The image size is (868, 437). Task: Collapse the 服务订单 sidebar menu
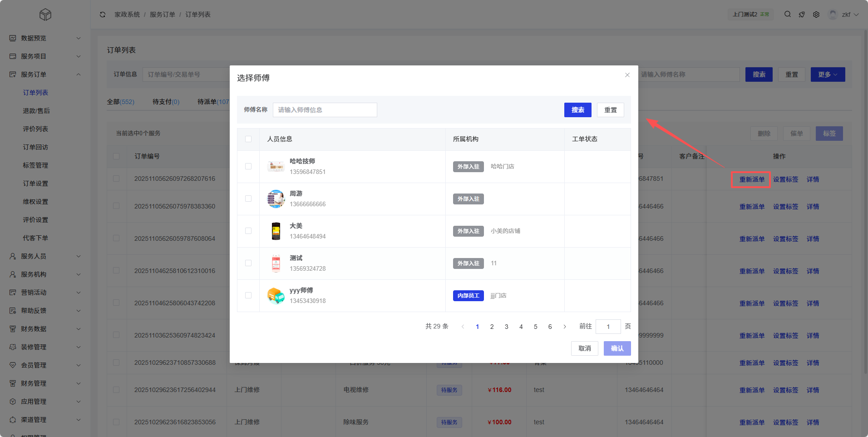(79, 74)
